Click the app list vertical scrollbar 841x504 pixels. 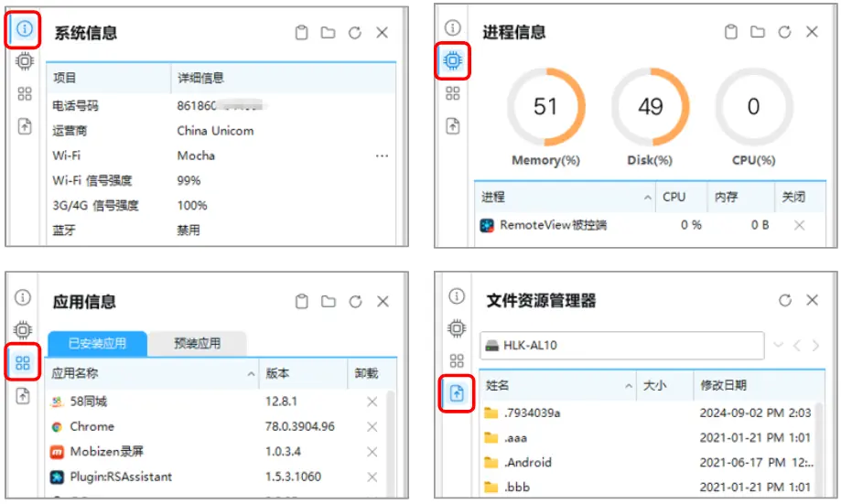pos(391,444)
